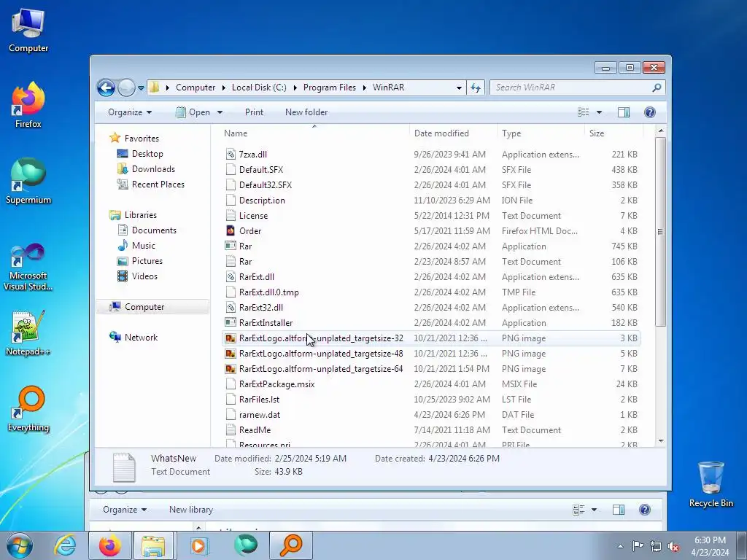Select the Order Firefox HTML file icon
The height and width of the screenshot is (560, 747).
coord(231,231)
